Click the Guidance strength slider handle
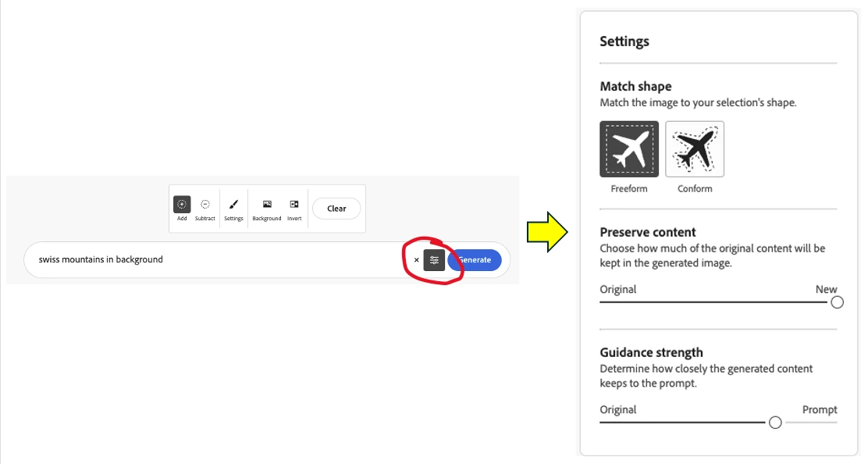This screenshot has height=464, width=868. click(775, 423)
